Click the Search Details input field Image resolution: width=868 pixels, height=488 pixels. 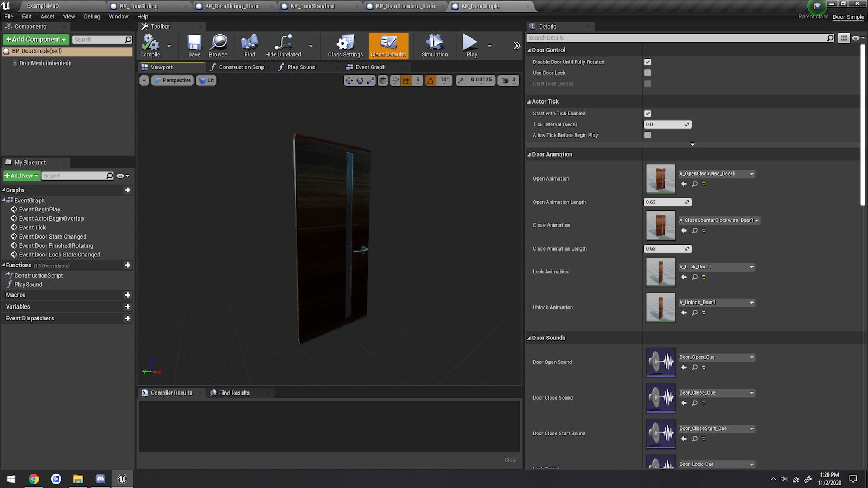tap(677, 38)
